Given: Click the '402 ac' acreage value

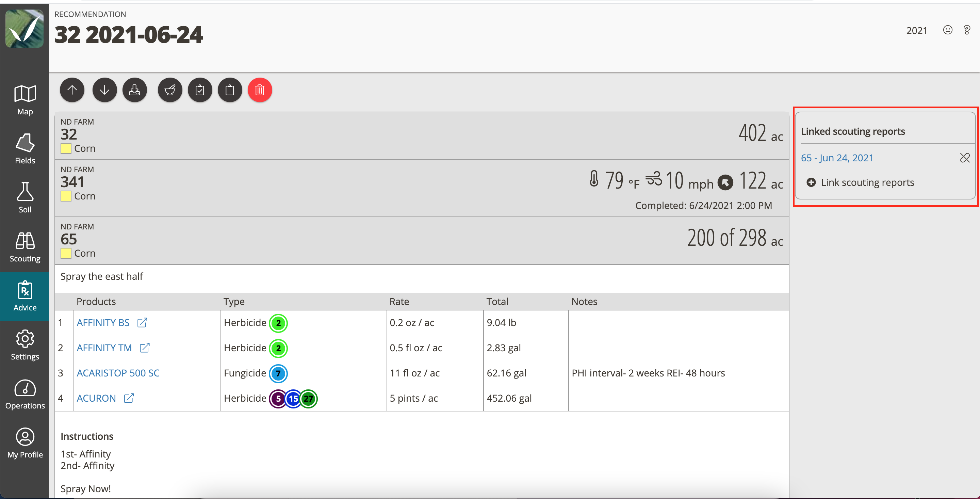Looking at the screenshot, I should pyautogui.click(x=761, y=133).
